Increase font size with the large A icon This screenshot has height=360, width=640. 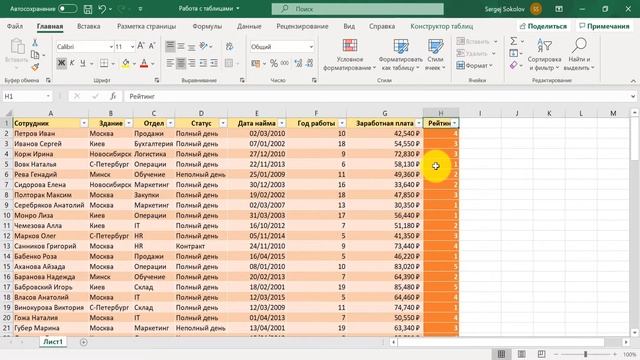pyautogui.click(x=141, y=46)
